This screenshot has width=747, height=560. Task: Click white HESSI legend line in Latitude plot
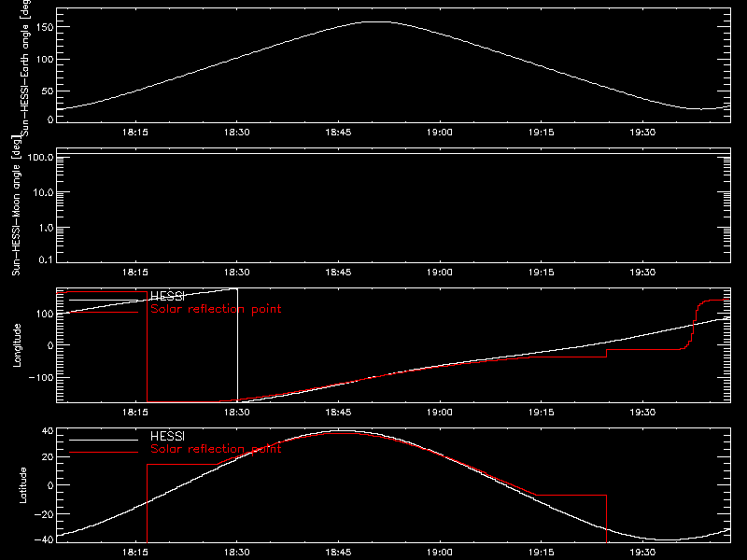[104, 440]
